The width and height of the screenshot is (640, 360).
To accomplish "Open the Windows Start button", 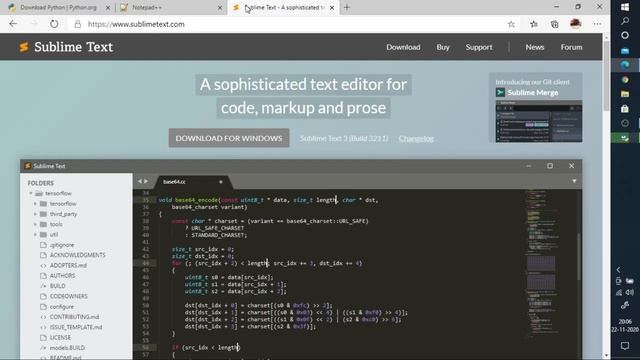I will 625,7.
